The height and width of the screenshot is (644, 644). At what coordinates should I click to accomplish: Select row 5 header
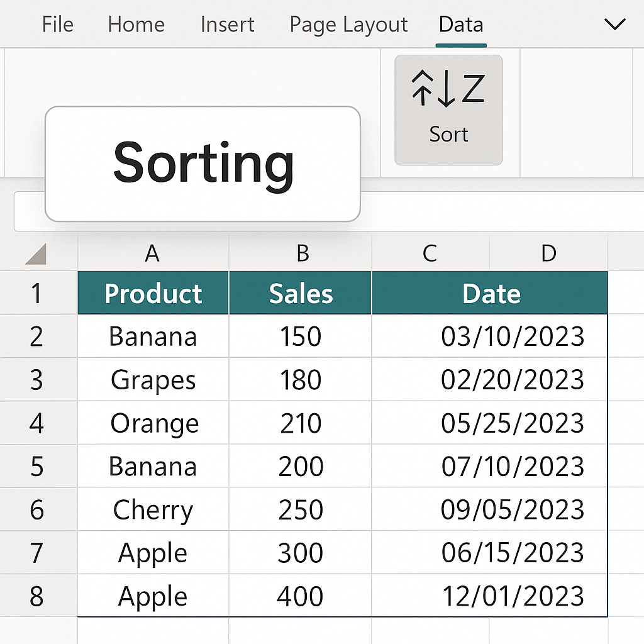coord(36,467)
